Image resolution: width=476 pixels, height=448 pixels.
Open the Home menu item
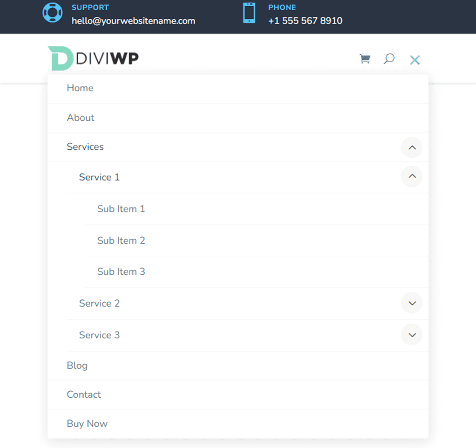click(80, 88)
